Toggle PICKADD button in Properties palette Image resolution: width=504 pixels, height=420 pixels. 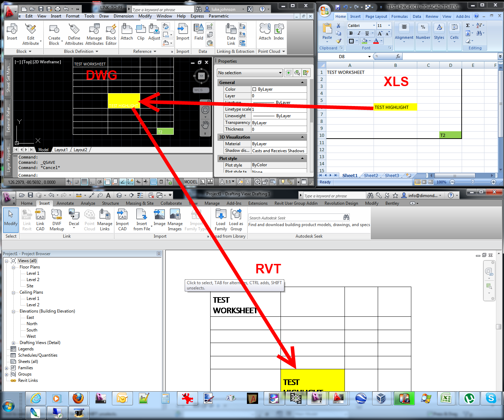(x=288, y=73)
